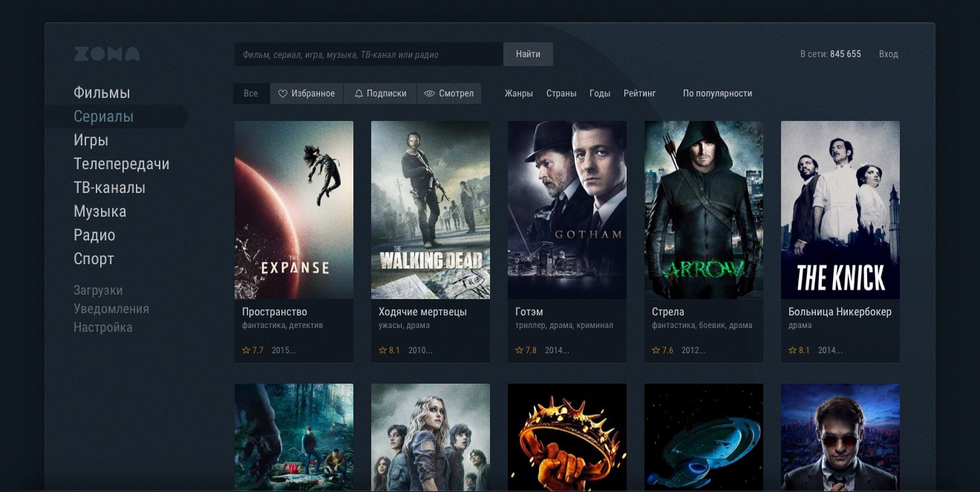Focus the search field for films and series
This screenshot has height=492, width=980.
(368, 54)
